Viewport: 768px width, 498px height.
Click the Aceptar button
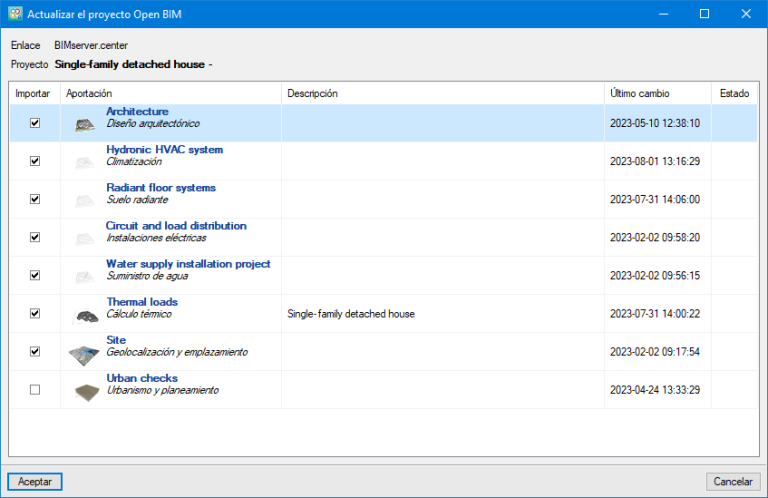(x=35, y=481)
